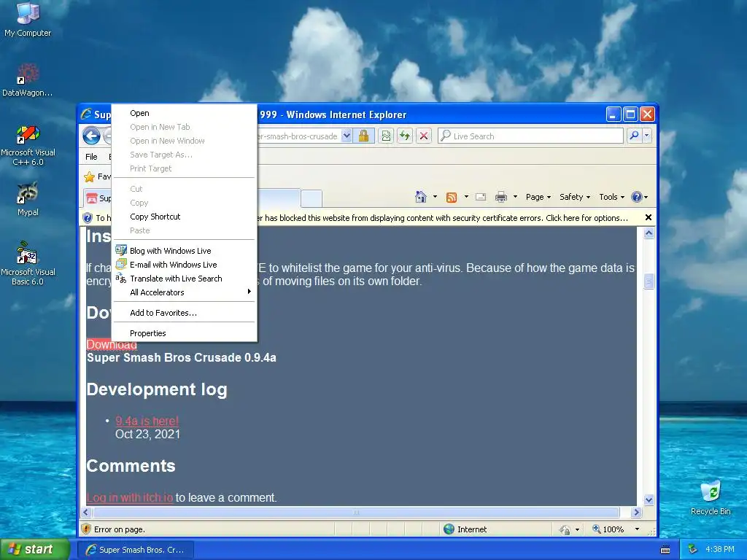
Task: Click the Download link
Action: point(112,344)
